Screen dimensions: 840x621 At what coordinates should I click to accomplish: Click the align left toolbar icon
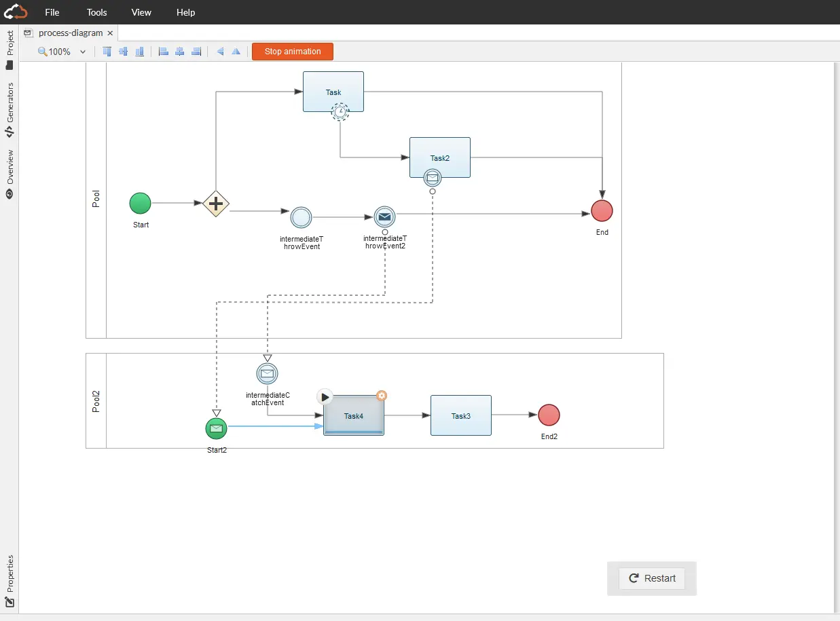[163, 52]
